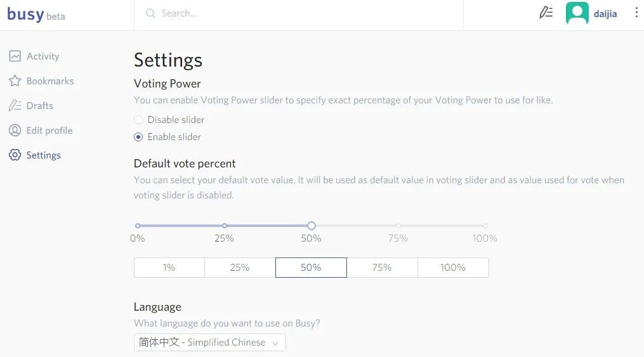Screen dimensions: 644x357
Task: Click the Settings gear icon in sidebar
Action: point(15,155)
